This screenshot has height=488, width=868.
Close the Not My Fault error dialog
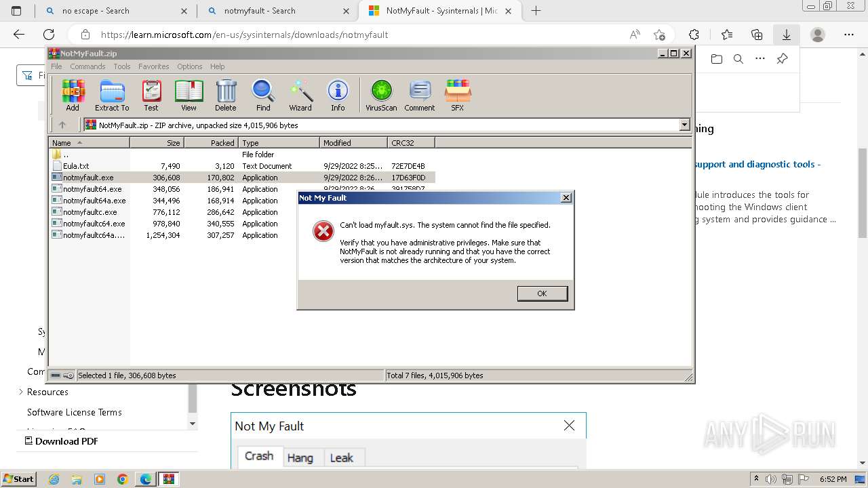[566, 198]
